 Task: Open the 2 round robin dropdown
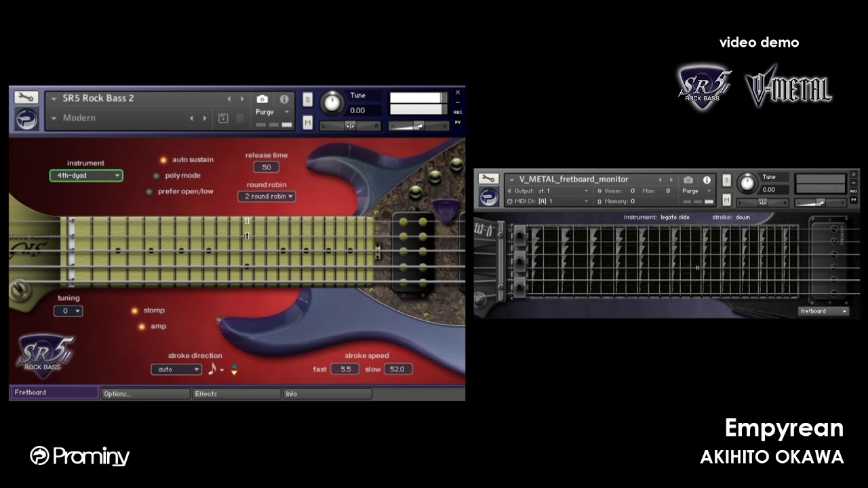pos(267,197)
